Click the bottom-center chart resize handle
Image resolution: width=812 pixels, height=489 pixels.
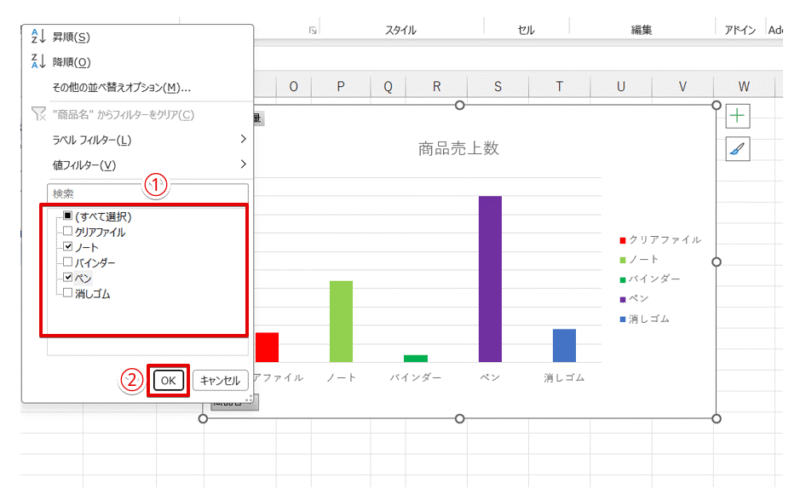pyautogui.click(x=459, y=419)
